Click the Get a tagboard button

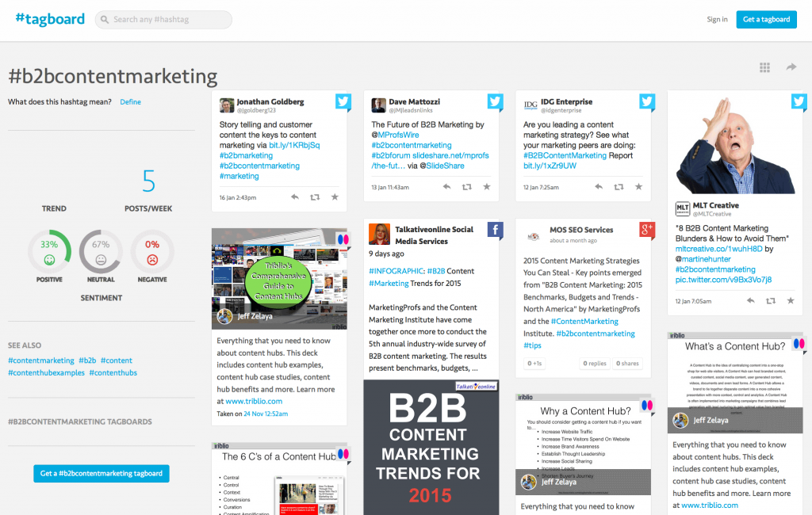[x=767, y=20]
